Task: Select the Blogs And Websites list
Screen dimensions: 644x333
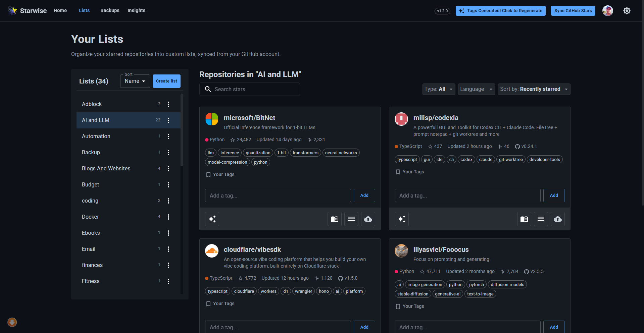Action: [129, 169]
